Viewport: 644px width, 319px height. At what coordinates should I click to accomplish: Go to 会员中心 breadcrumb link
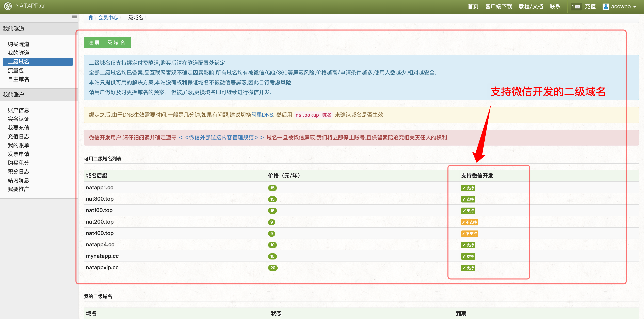(108, 18)
